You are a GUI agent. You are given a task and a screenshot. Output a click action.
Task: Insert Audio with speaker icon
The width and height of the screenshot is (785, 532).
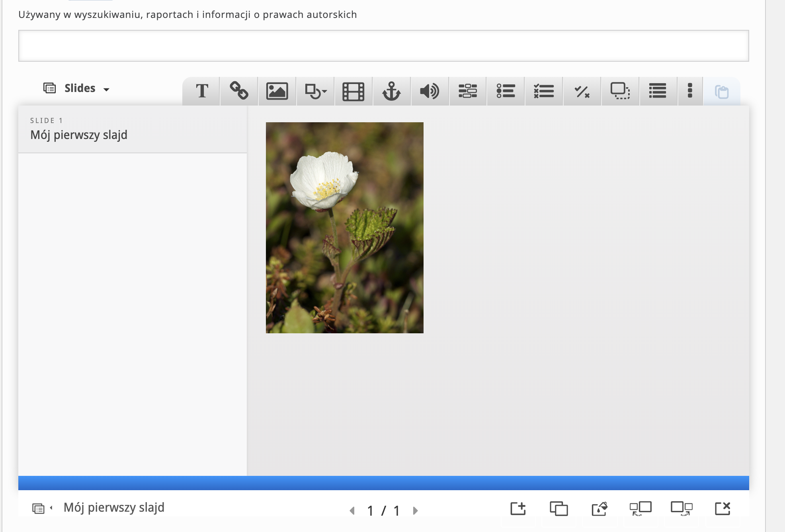(430, 91)
